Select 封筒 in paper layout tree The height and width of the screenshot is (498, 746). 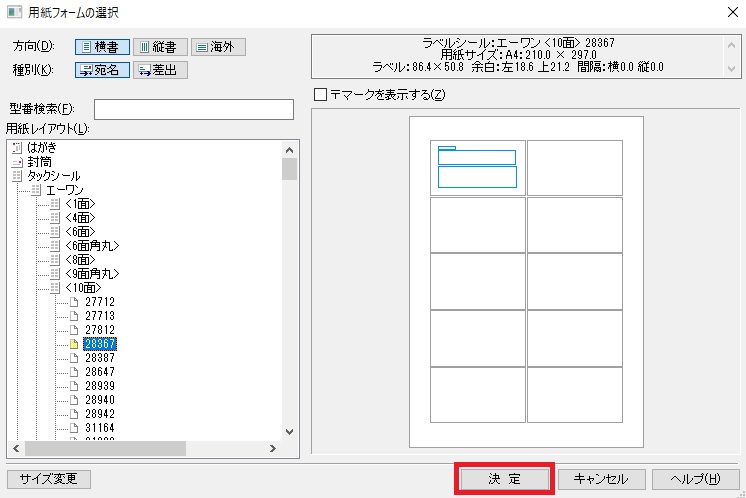pos(40,161)
